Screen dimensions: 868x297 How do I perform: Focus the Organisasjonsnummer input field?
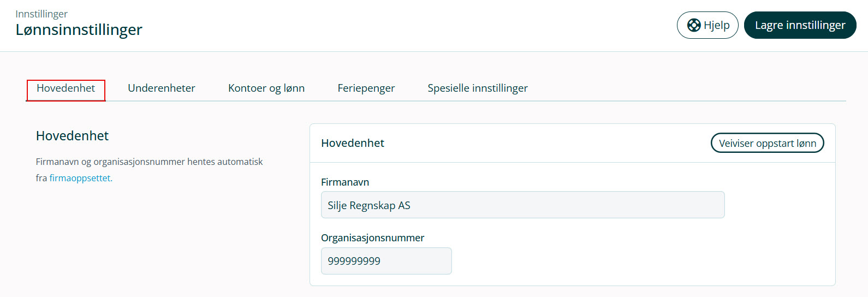[386, 261]
